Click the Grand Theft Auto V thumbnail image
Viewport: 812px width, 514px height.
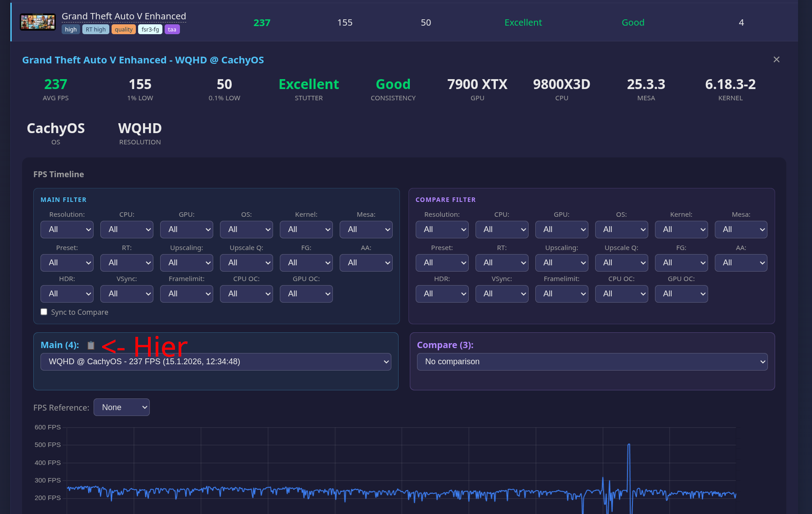(38, 22)
